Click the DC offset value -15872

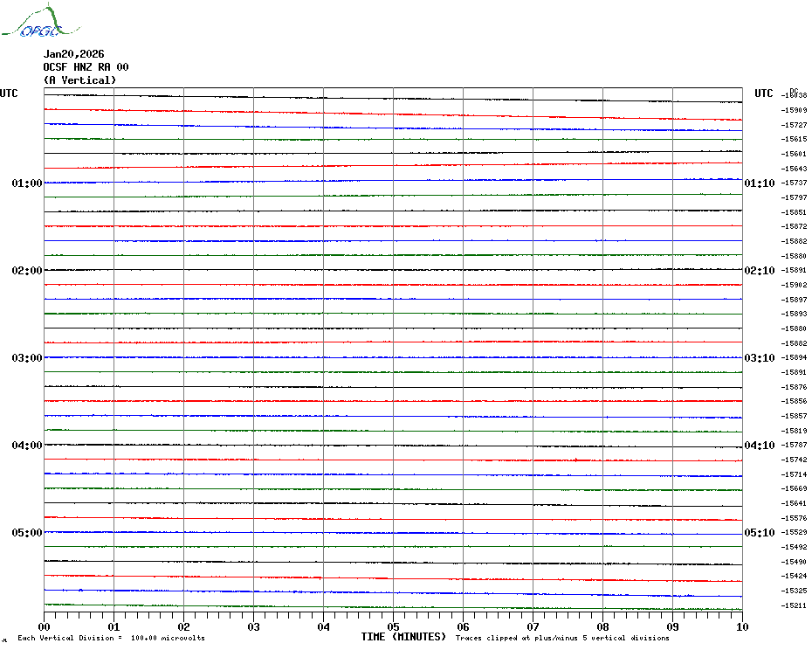click(x=794, y=226)
